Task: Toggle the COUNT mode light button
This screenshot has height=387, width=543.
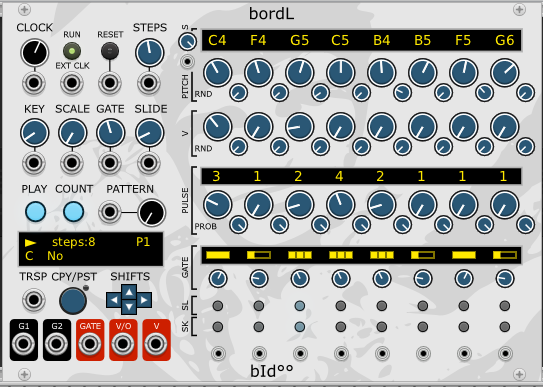Action: pyautogui.click(x=73, y=212)
